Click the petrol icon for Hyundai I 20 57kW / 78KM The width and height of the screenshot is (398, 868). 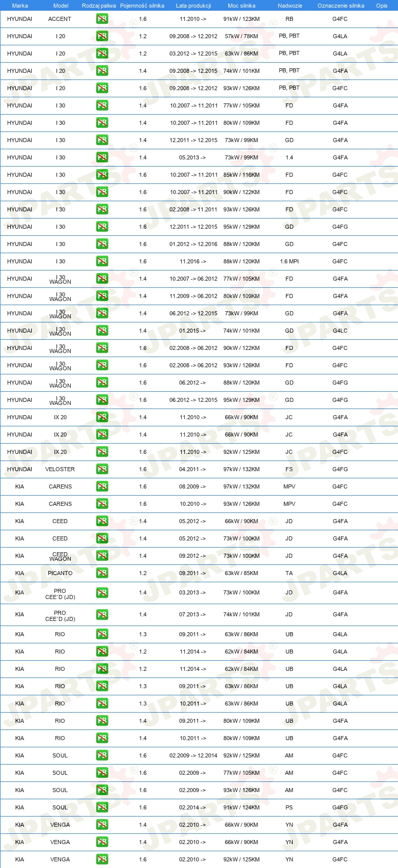102,36
